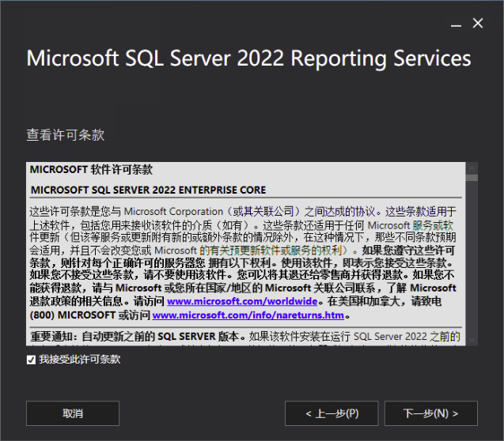Click the license scrollbar down arrow

point(472,340)
